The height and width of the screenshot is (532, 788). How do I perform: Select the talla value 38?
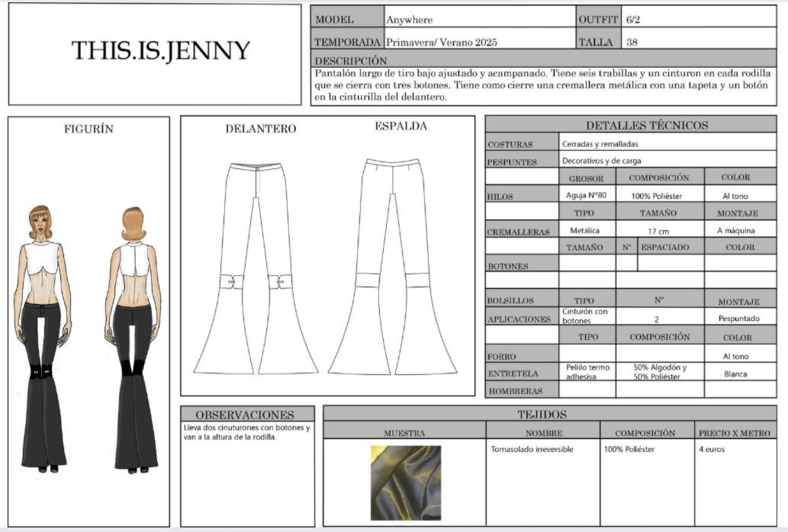[x=632, y=43]
